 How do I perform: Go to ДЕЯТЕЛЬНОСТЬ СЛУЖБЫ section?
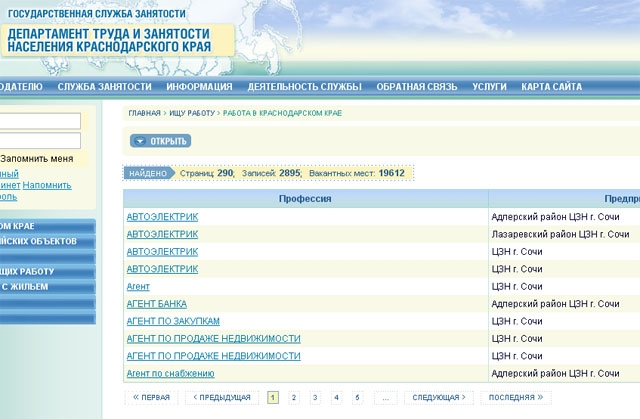coord(298,87)
